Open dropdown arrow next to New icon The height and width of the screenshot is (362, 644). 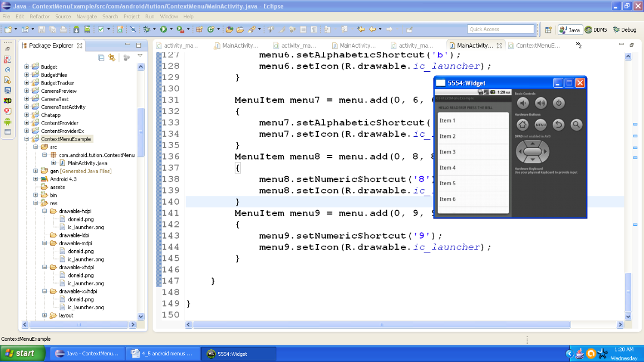pos(16,29)
